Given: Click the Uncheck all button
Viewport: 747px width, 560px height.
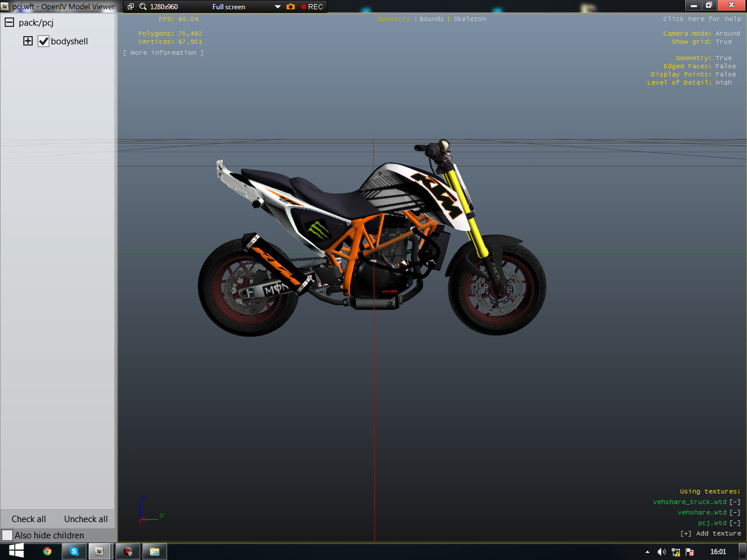Looking at the screenshot, I should (86, 519).
